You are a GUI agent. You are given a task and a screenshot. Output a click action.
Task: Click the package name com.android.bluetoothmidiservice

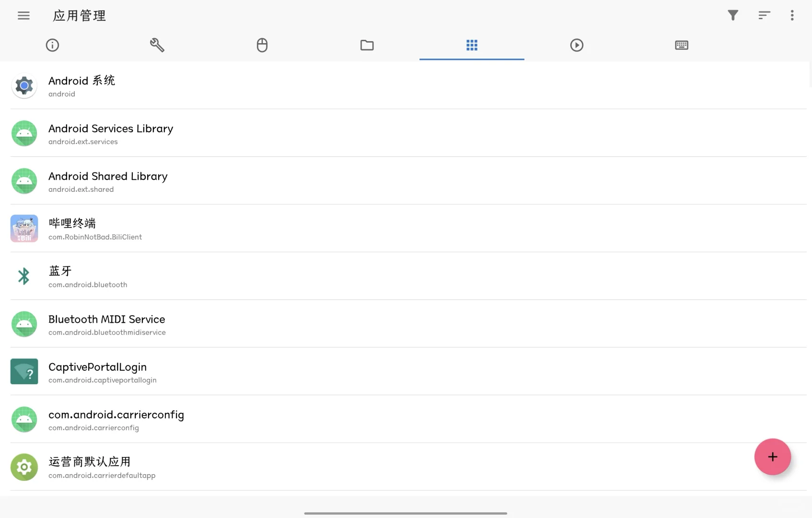107,332
